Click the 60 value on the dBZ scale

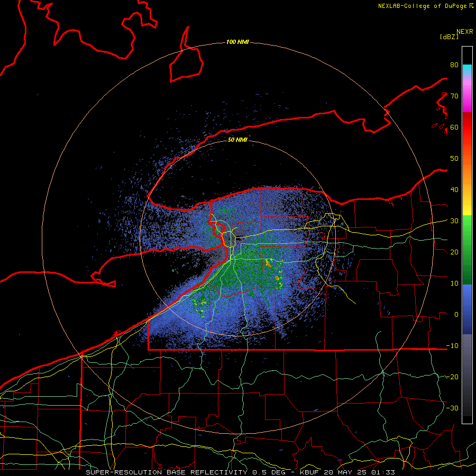pos(454,127)
